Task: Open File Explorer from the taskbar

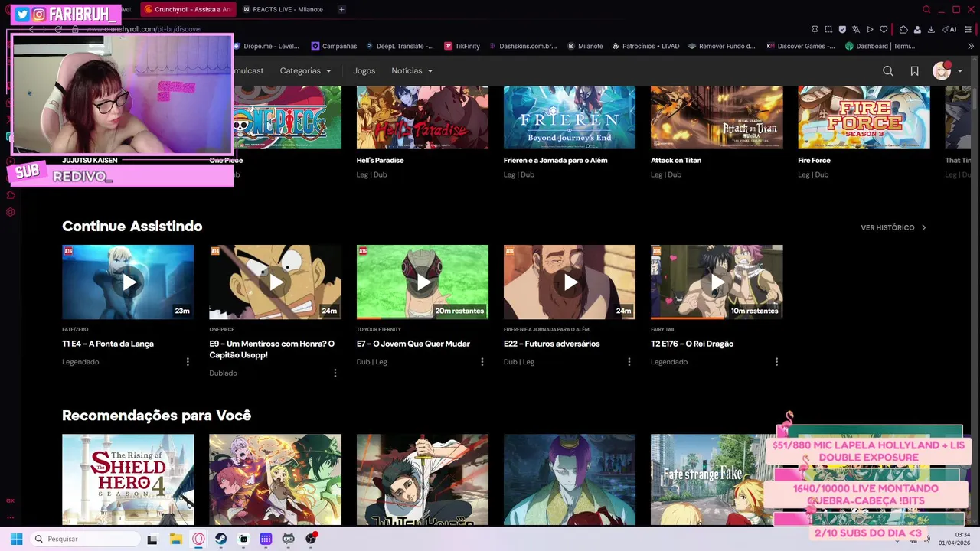Action: (x=175, y=539)
